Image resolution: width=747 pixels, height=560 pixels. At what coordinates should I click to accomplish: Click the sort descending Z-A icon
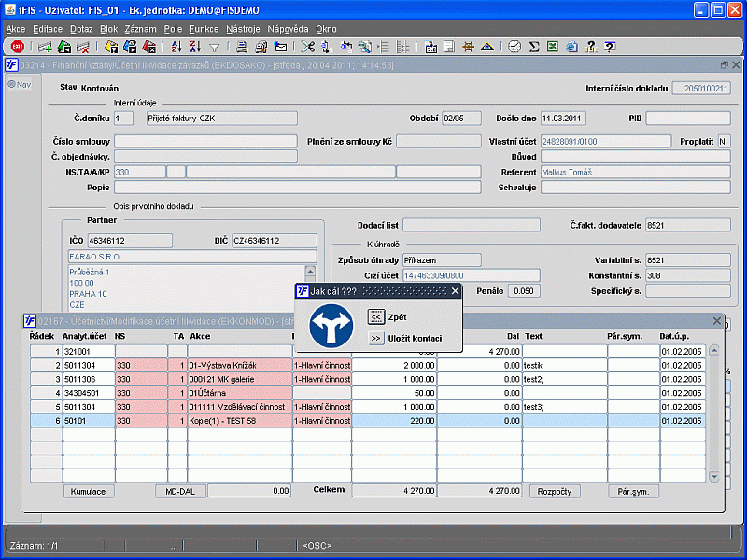pyautogui.click(x=196, y=47)
